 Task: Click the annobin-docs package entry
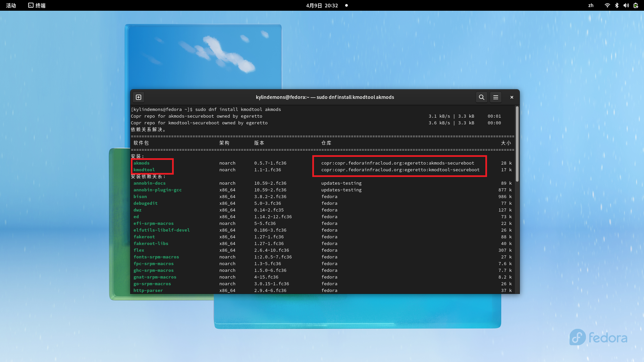point(150,183)
